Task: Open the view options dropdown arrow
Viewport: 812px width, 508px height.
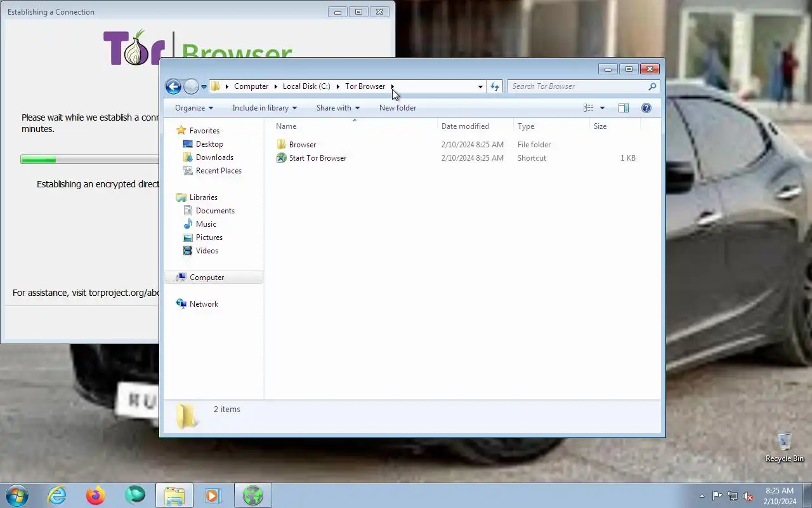Action: (x=602, y=108)
